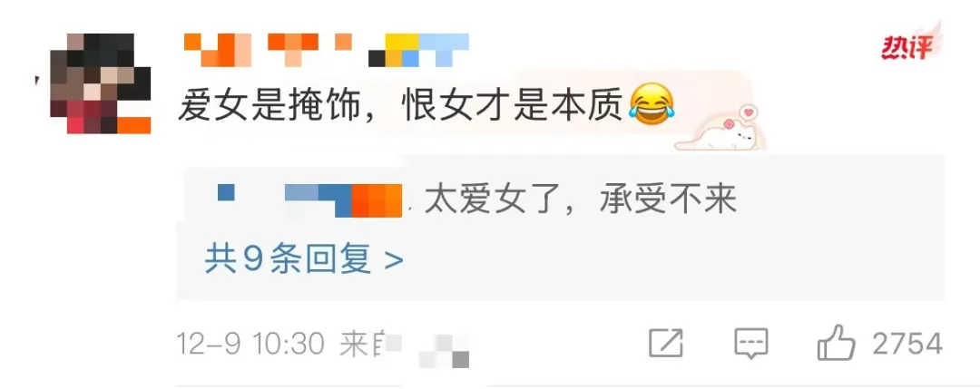Viewport: 980px width, 389px height.
Task: Tap the laughing-crying emoji in comment
Action: click(652, 106)
